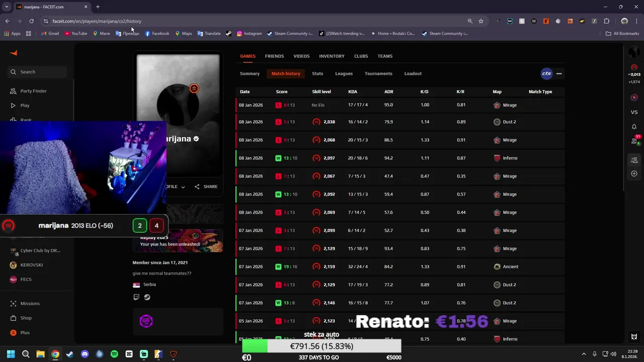Image resolution: width=644 pixels, height=362 pixels.
Task: Open the Tournaments sub-tab
Action: click(x=378, y=73)
